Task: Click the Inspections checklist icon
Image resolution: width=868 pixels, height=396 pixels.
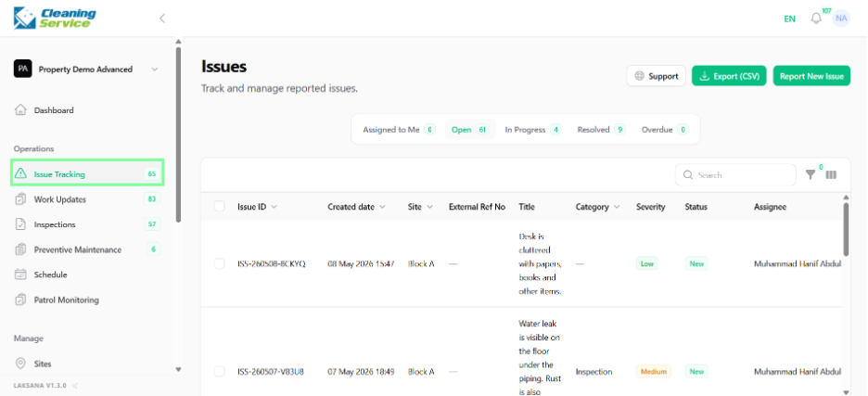Action: 20,224
